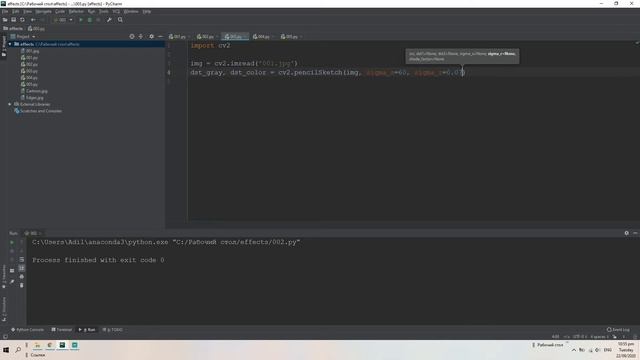The height and width of the screenshot is (360, 640).
Task: Open the Window menu
Action: [131, 11]
